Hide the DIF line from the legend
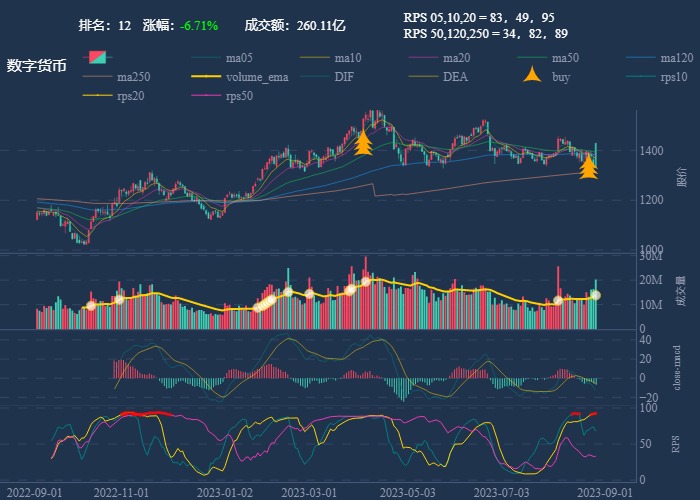 coord(343,76)
